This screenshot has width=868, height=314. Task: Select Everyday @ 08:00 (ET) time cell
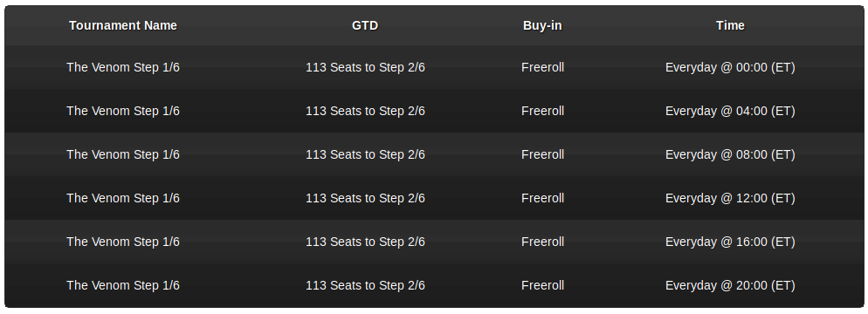(x=730, y=154)
